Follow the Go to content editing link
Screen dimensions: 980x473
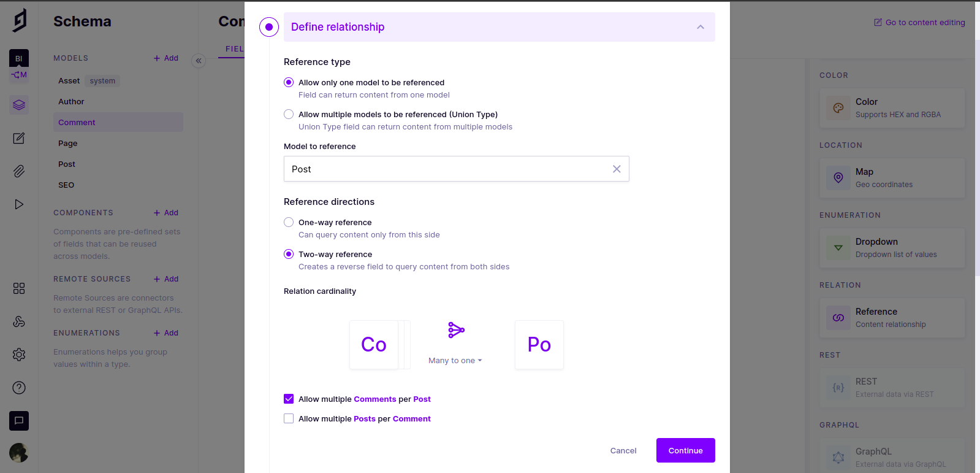coord(919,23)
